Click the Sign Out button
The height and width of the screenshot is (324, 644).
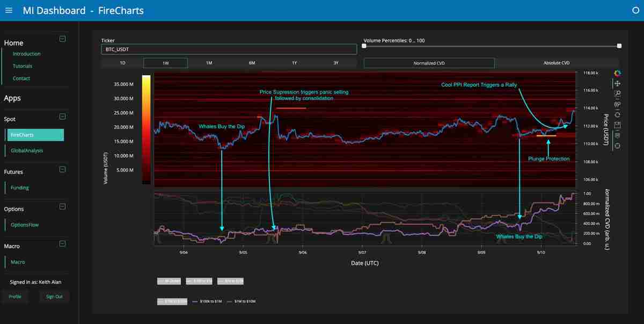54,296
